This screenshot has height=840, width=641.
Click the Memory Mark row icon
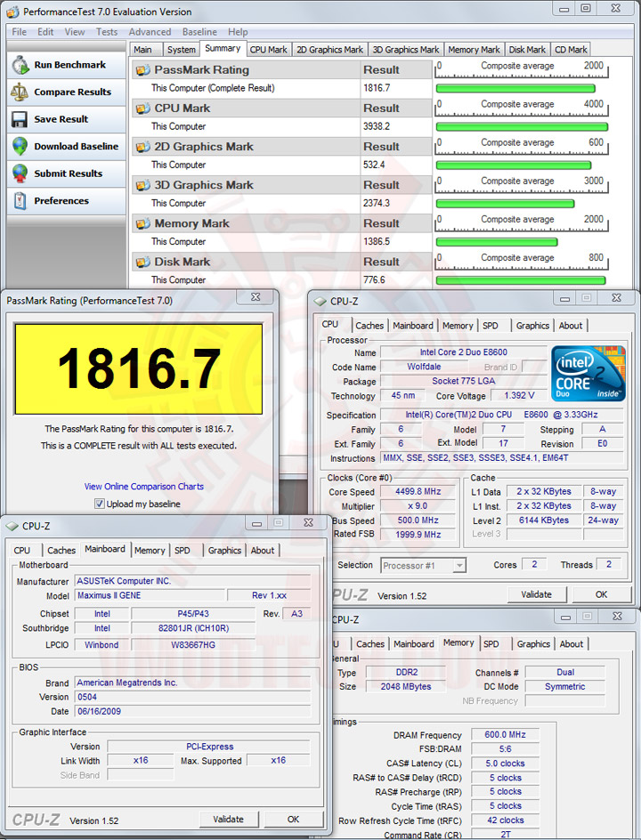[x=142, y=224]
